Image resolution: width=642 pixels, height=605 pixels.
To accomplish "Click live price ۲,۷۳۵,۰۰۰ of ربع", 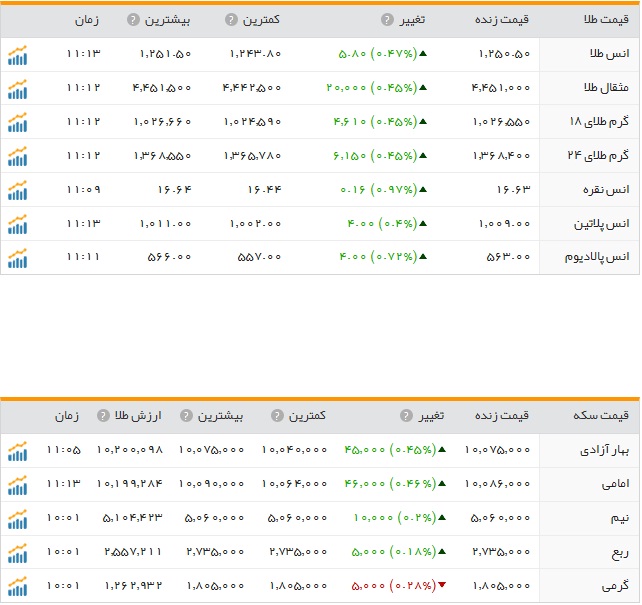I will click(x=501, y=552).
